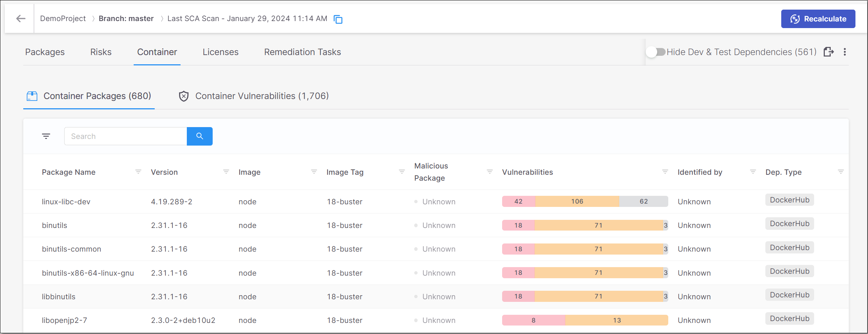This screenshot has height=334, width=868.
Task: Click the back arrow icon
Action: pos(21,18)
